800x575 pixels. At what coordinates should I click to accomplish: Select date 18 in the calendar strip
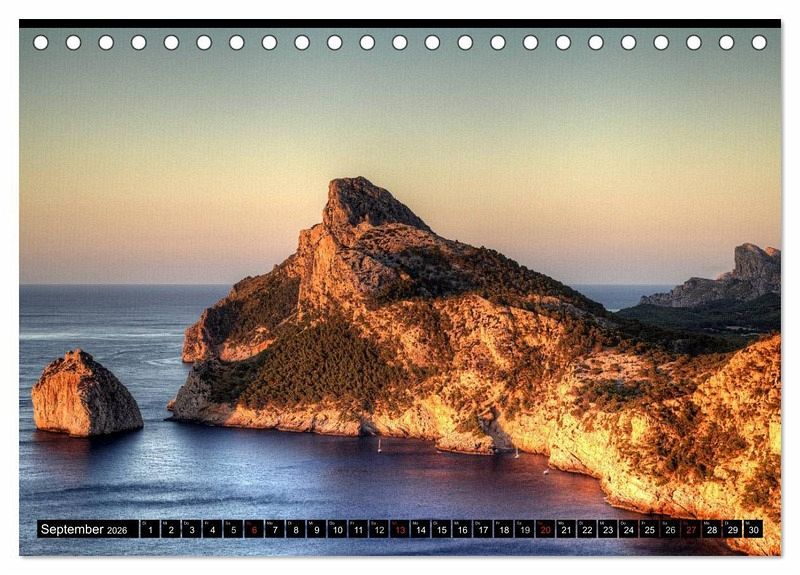click(x=504, y=529)
